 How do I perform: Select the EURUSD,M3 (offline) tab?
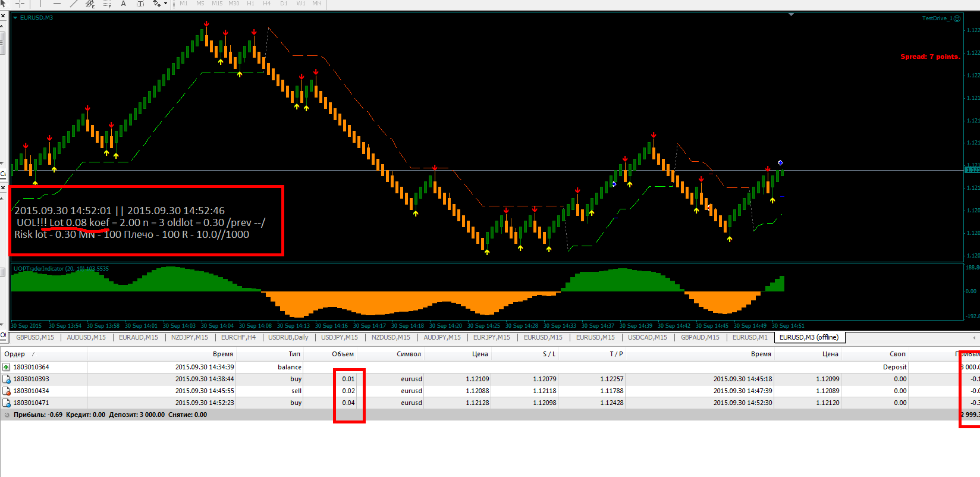[809, 337]
